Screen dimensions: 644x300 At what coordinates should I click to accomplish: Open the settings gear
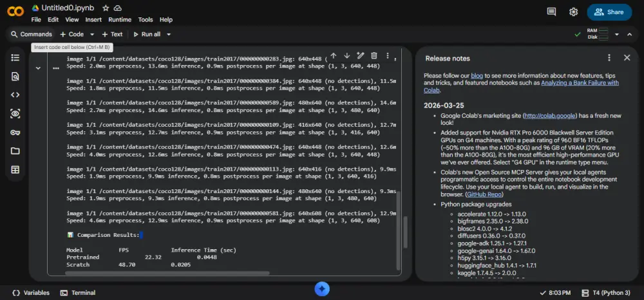click(574, 12)
